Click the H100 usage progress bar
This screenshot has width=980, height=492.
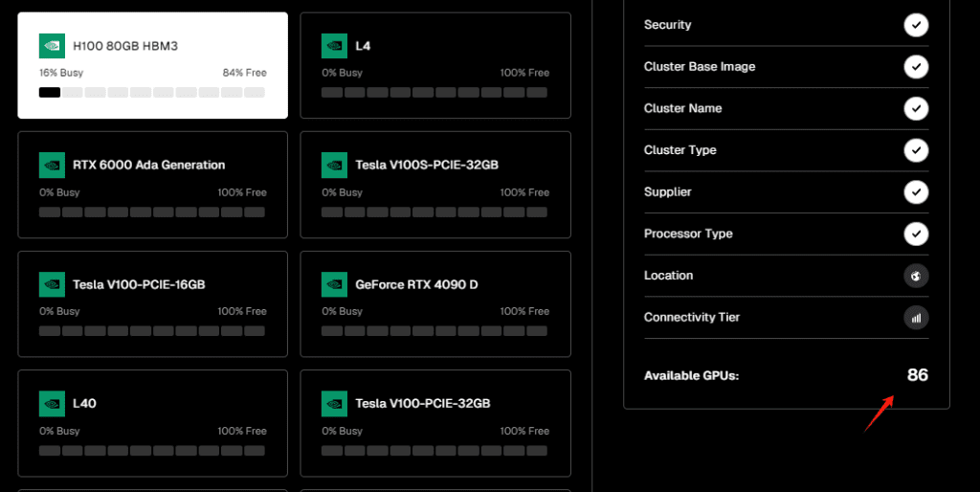tap(152, 93)
